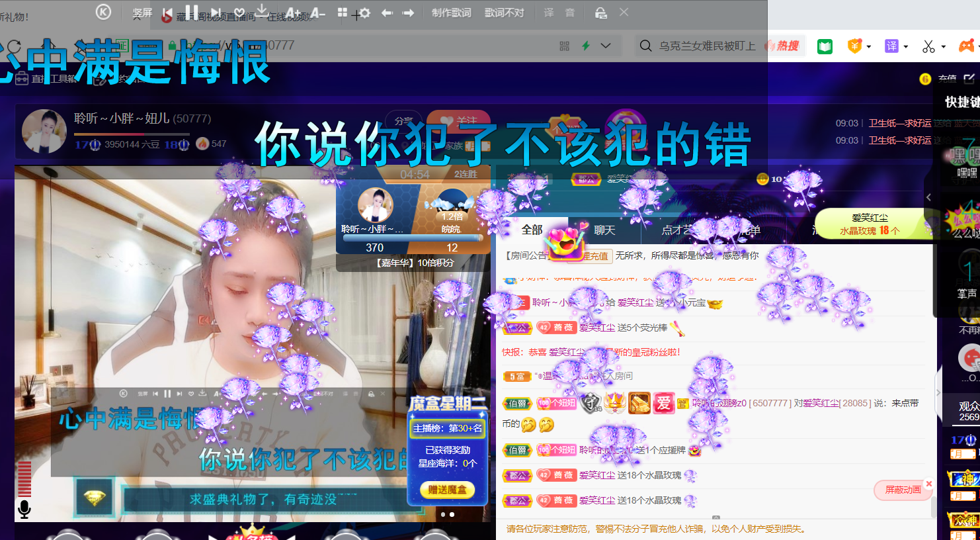Click the PK host avatar 聆听~小胖~

376,205
